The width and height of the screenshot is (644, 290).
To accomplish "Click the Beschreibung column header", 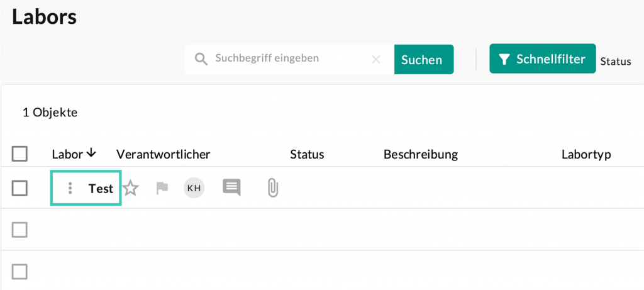I will pyautogui.click(x=420, y=154).
